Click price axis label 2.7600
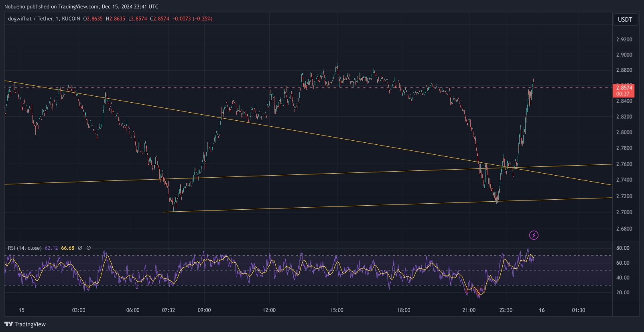 click(624, 164)
